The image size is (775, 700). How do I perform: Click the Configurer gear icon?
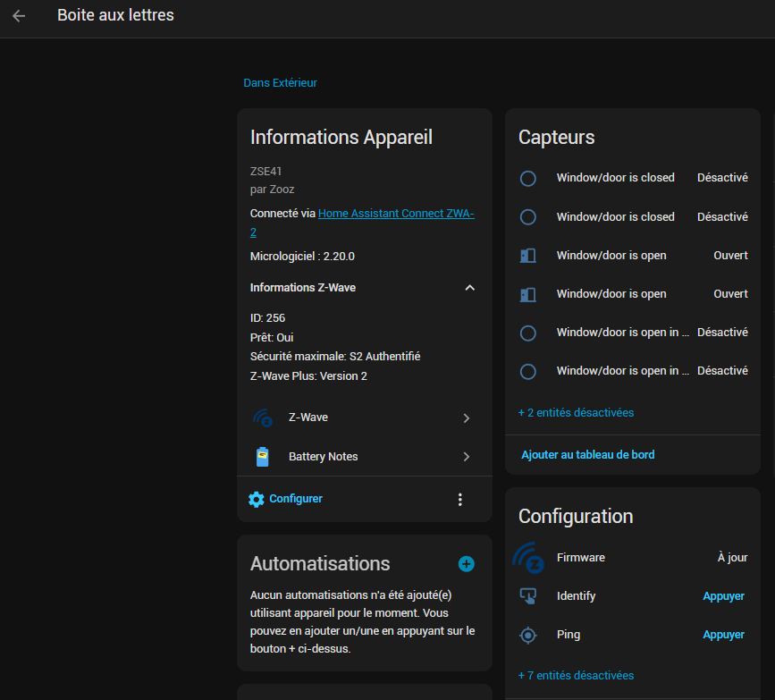pyautogui.click(x=257, y=499)
